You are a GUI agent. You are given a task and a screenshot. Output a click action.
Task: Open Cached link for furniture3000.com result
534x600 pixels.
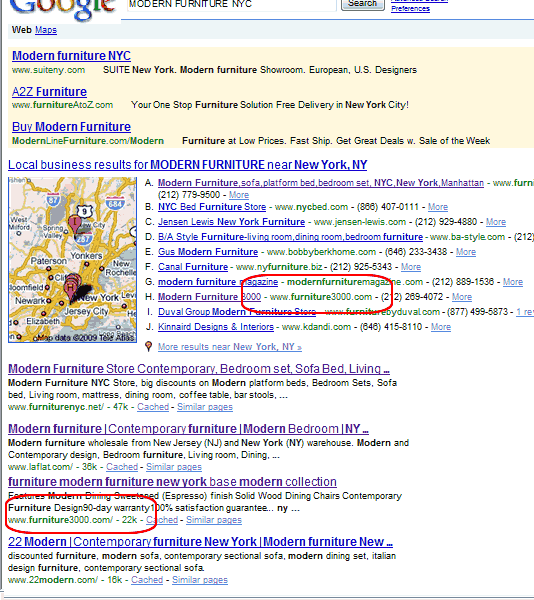click(x=162, y=520)
